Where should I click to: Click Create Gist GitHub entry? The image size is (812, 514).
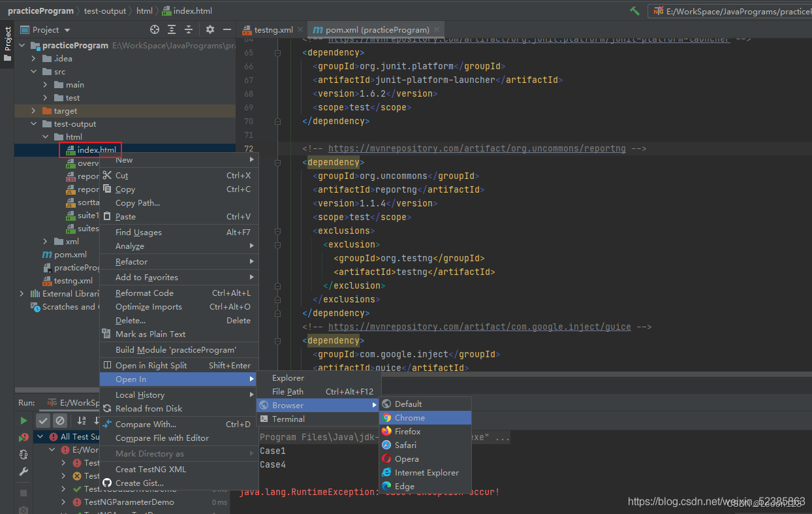(178, 483)
